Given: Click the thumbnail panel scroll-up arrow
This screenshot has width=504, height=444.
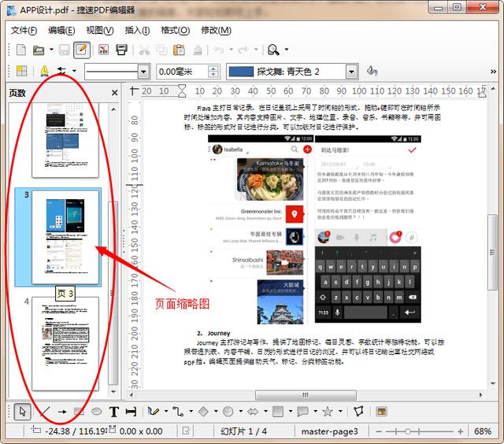Looking at the screenshot, I should (x=113, y=109).
